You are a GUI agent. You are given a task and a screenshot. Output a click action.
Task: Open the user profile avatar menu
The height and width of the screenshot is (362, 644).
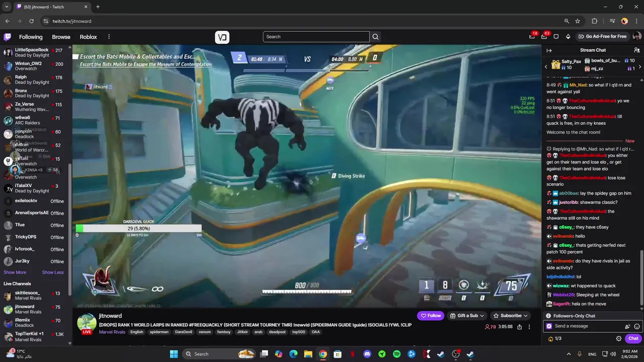click(636, 37)
